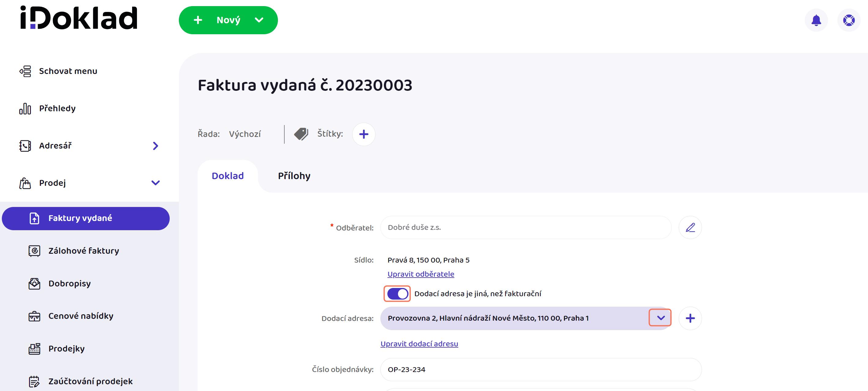The image size is (868, 391).
Task: Click the Prodejky cash register icon
Action: click(x=34, y=349)
